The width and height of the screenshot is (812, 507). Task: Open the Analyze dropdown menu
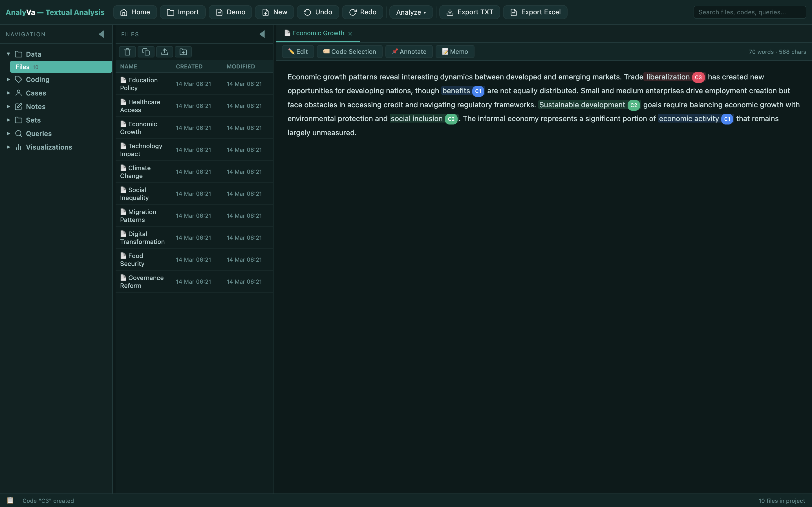411,12
